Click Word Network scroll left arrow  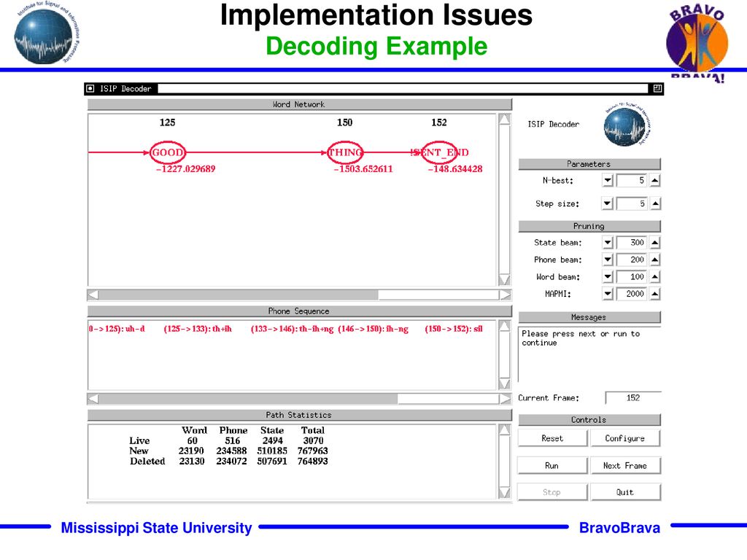coord(93,295)
